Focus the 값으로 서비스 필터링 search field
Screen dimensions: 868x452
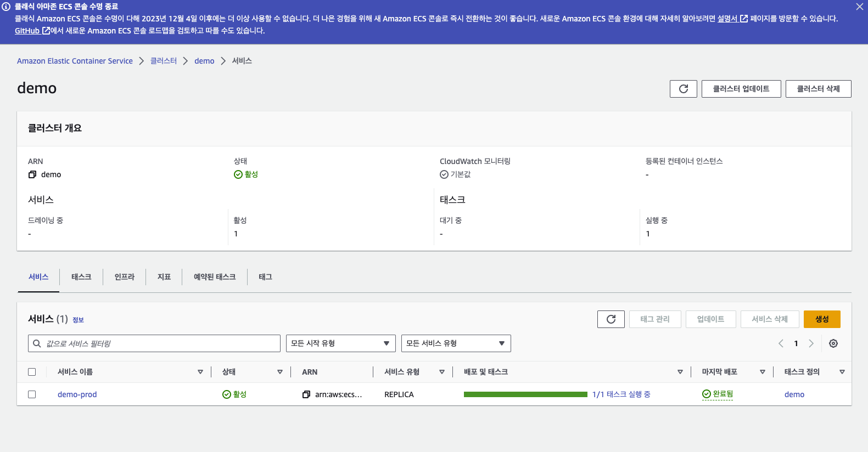point(154,343)
